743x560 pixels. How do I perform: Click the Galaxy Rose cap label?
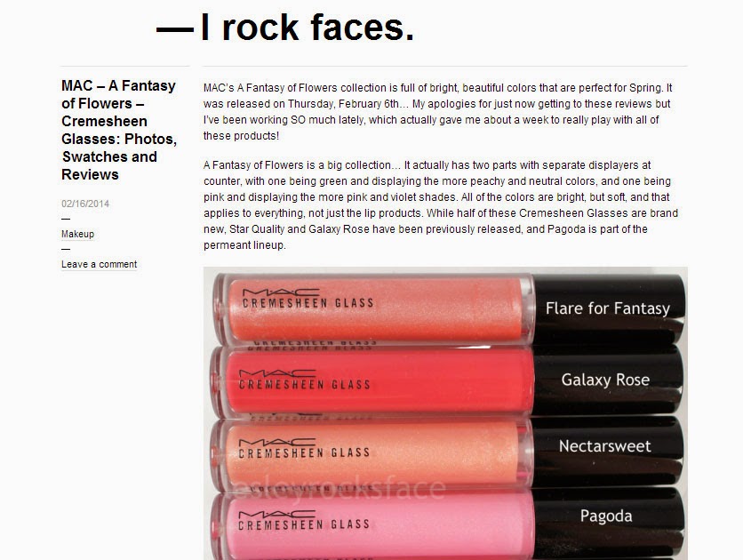coord(605,380)
